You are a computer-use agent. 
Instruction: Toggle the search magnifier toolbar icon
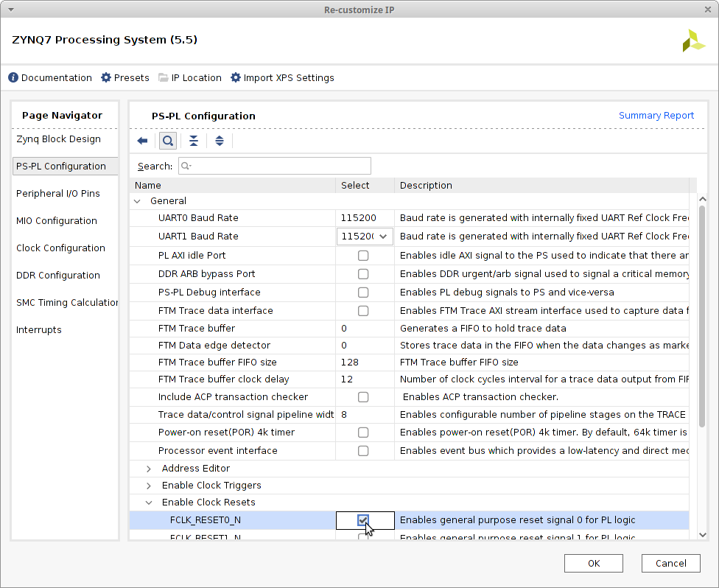click(168, 141)
